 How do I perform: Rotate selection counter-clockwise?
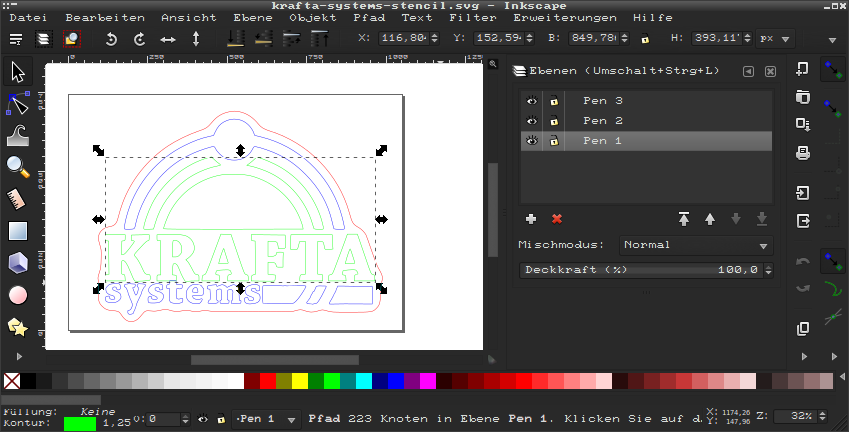point(112,39)
